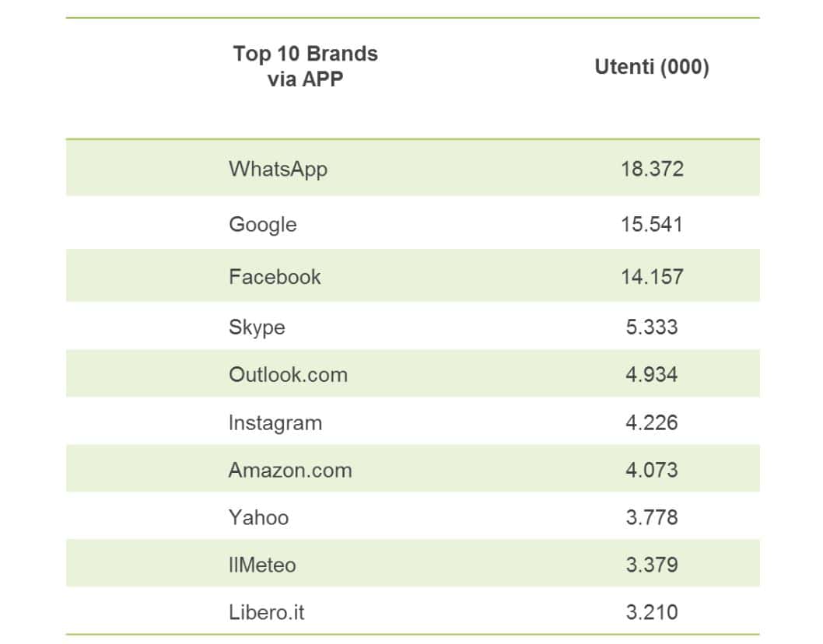Screen dimensions: 823x644
Task: Select the 3.210 users value
Action: pos(652,612)
